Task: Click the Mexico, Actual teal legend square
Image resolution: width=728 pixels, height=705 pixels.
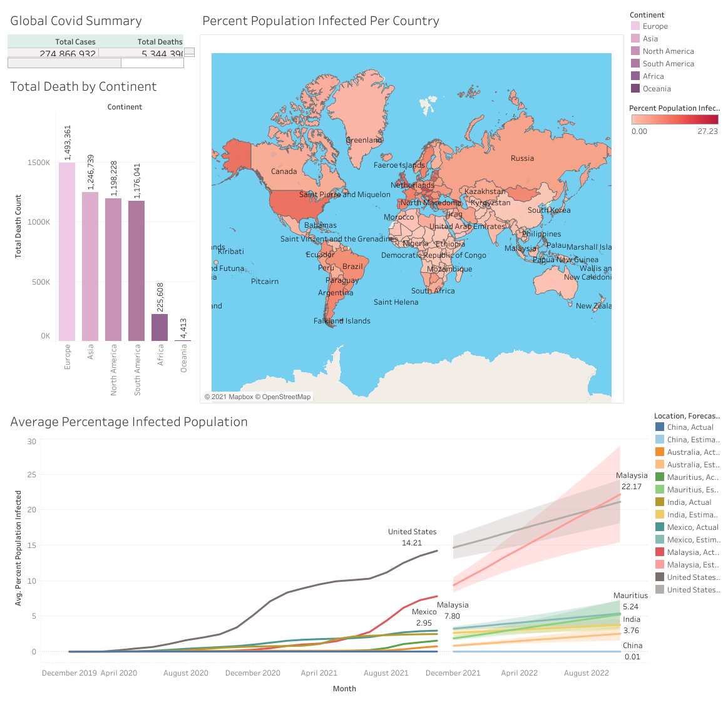Action: click(x=660, y=527)
